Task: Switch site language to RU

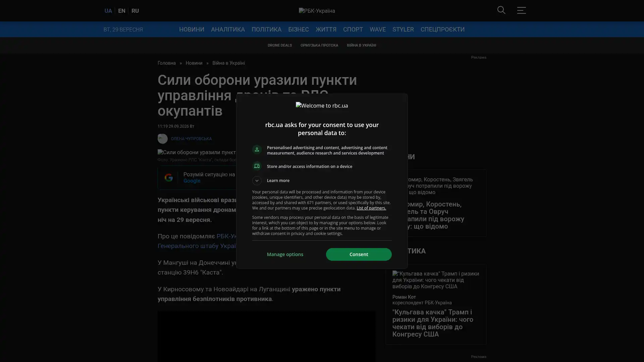Action: (135, 11)
